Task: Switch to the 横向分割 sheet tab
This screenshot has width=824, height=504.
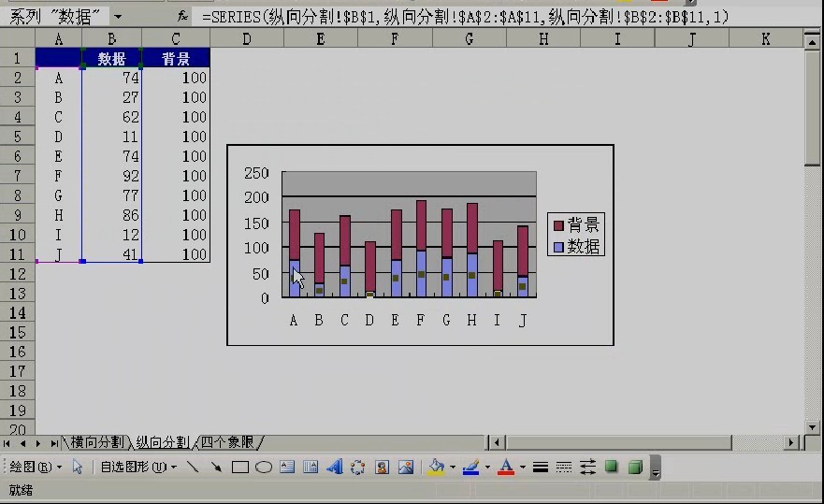Action: [97, 442]
